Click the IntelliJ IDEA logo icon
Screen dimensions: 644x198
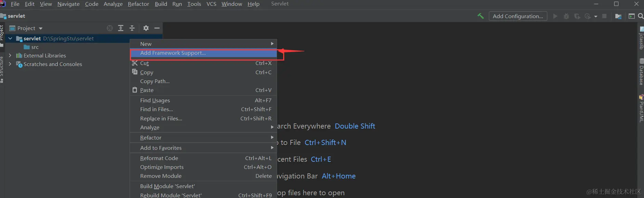pos(3,4)
